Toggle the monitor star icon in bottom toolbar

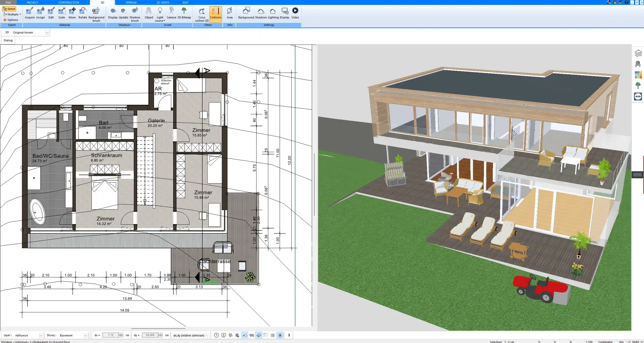(x=223, y=335)
